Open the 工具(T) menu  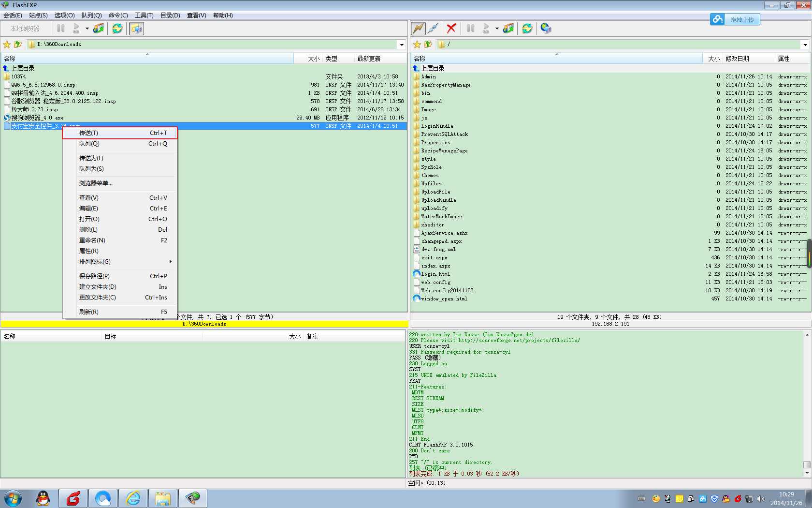tap(144, 15)
